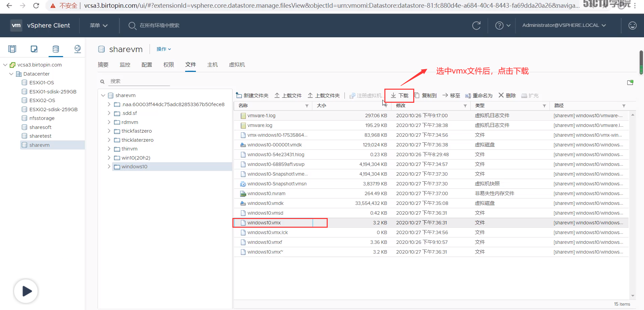
Task: Click Upload Folder (上载文件夹) button
Action: pos(324,96)
